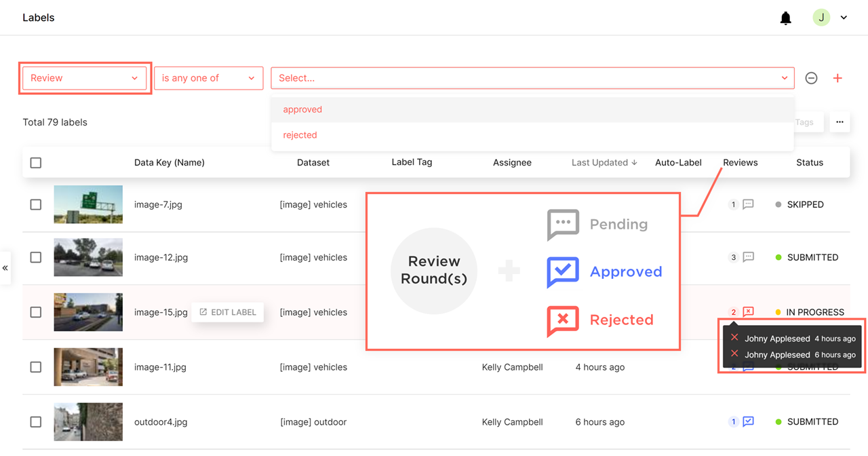
Task: Click the Data Key (Name) column header
Action: coord(170,163)
